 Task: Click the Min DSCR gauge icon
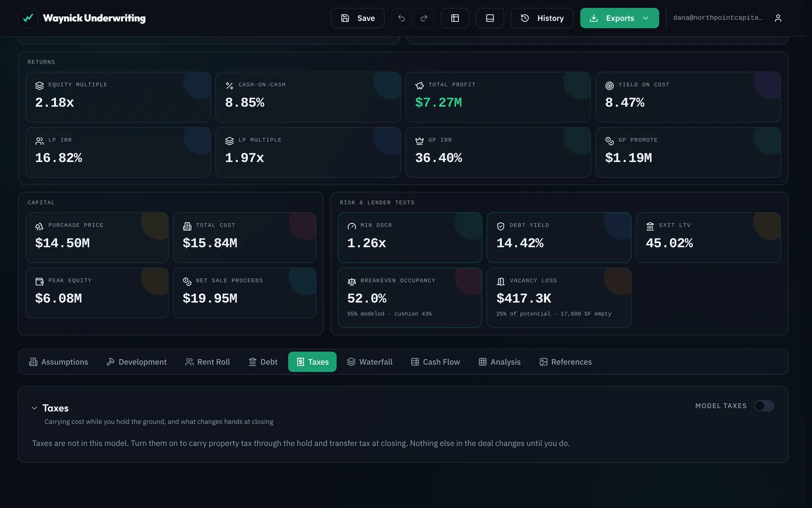352,227
